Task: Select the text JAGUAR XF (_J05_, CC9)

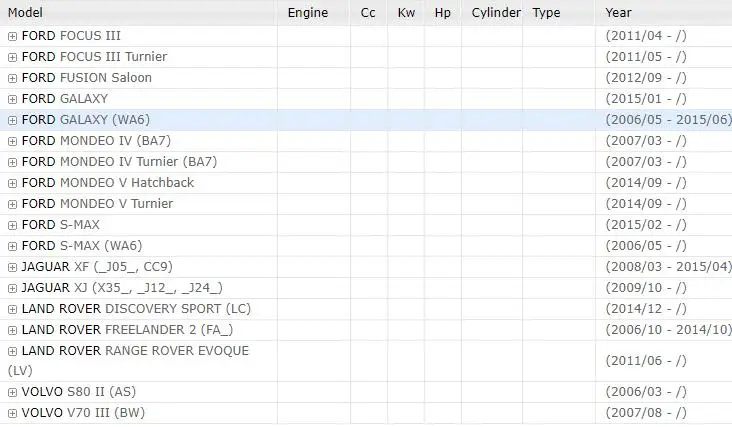Action: (97, 266)
